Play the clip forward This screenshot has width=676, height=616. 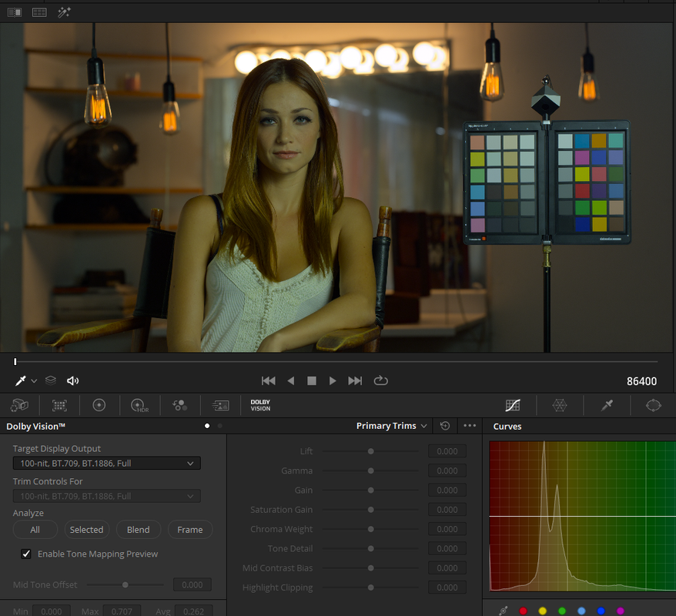coord(333,380)
